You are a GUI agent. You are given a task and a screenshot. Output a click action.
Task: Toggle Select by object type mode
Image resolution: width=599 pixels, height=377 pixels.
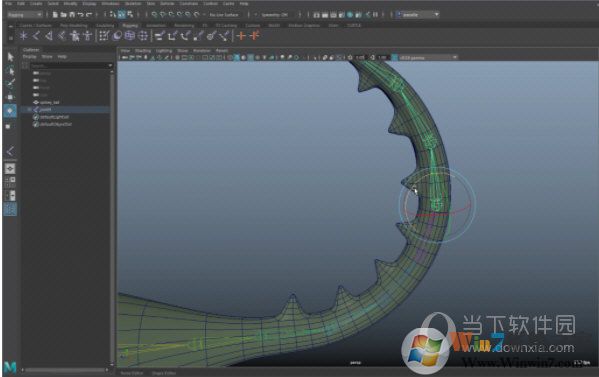121,15
